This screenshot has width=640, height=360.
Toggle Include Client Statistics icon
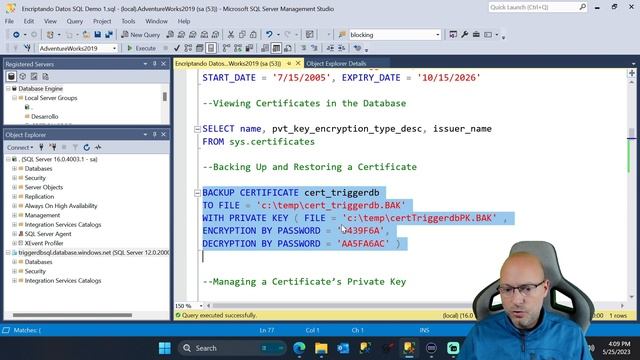coord(249,48)
